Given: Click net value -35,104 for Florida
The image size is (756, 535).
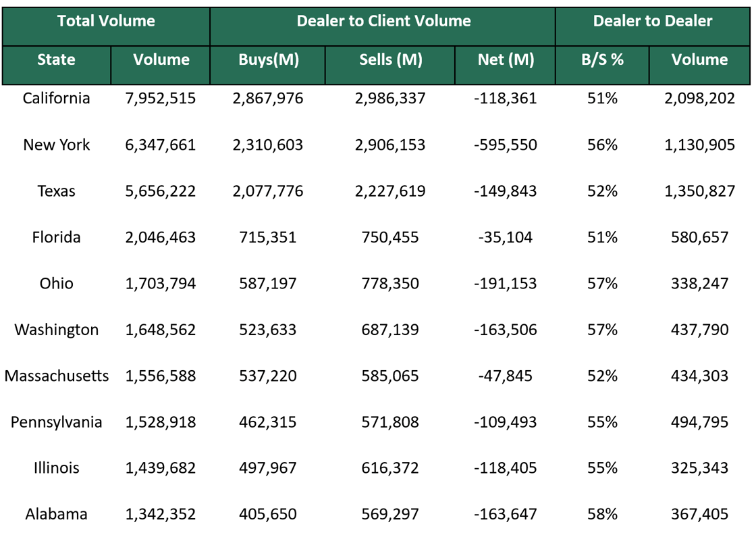Looking at the screenshot, I should (506, 237).
